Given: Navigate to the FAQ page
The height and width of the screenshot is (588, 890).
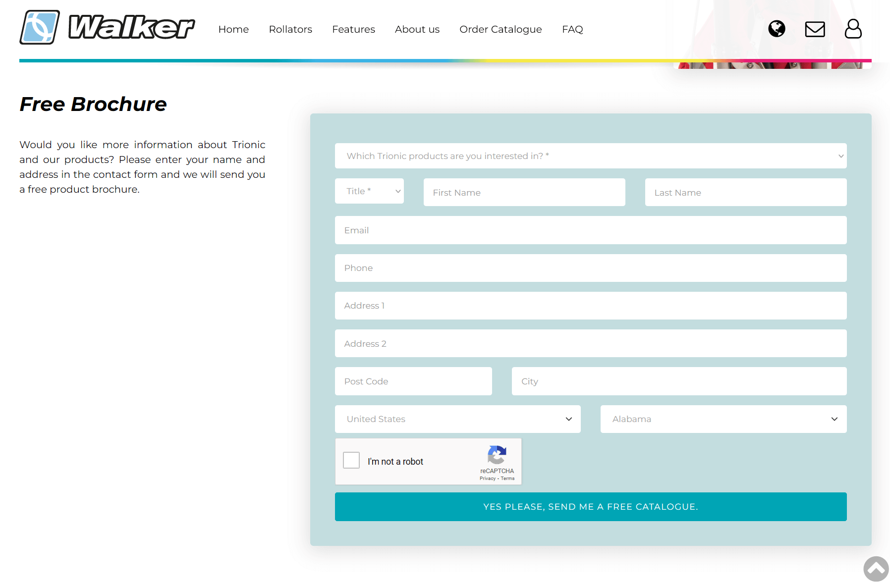Looking at the screenshot, I should pyautogui.click(x=572, y=29).
